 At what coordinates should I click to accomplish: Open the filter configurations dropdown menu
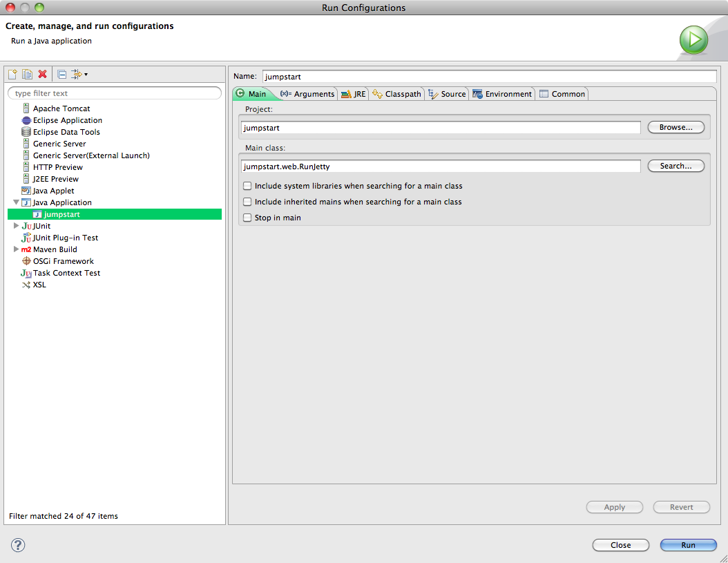79,75
